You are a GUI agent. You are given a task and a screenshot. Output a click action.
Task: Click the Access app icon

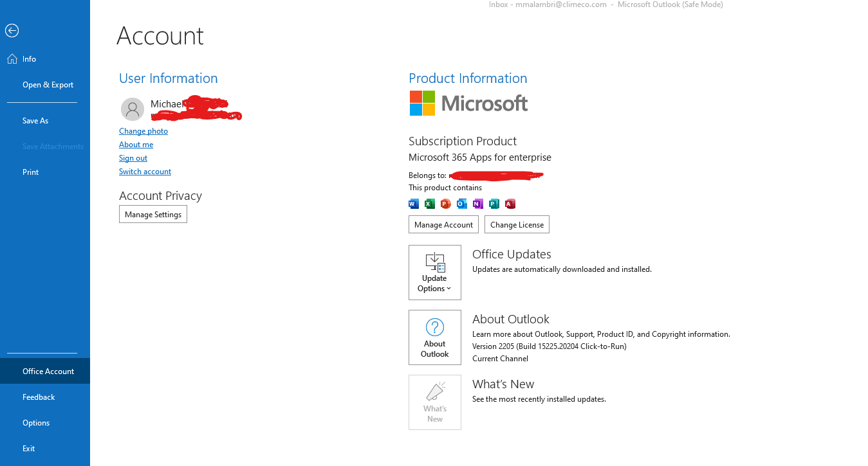coord(510,204)
